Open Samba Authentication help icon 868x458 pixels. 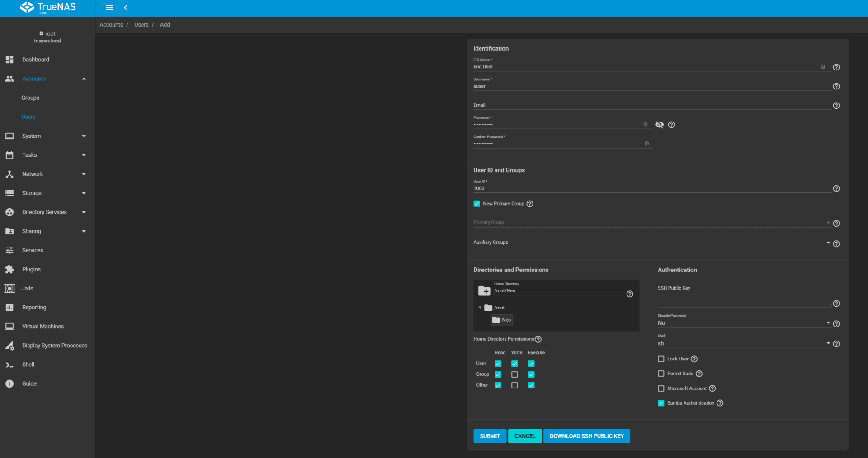point(720,403)
